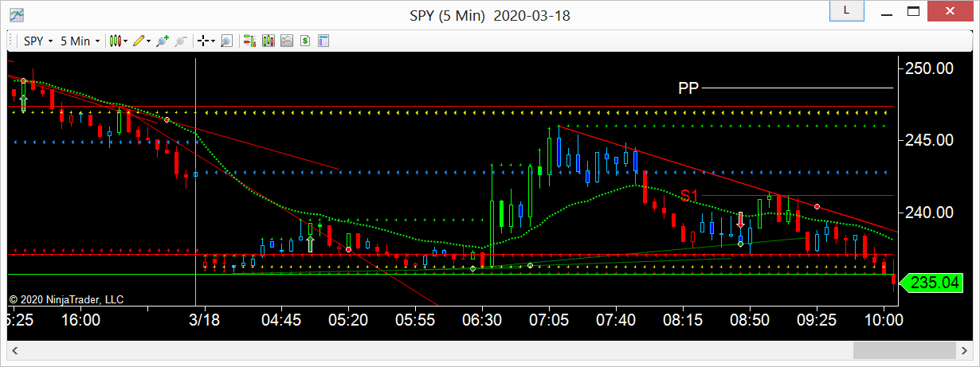This screenshot has width=980, height=367.
Task: Click the horizontal scrollbar thumb
Action: [906, 350]
